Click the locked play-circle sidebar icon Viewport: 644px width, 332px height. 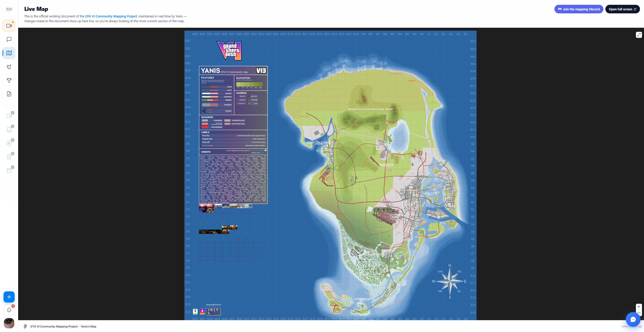pos(9,143)
